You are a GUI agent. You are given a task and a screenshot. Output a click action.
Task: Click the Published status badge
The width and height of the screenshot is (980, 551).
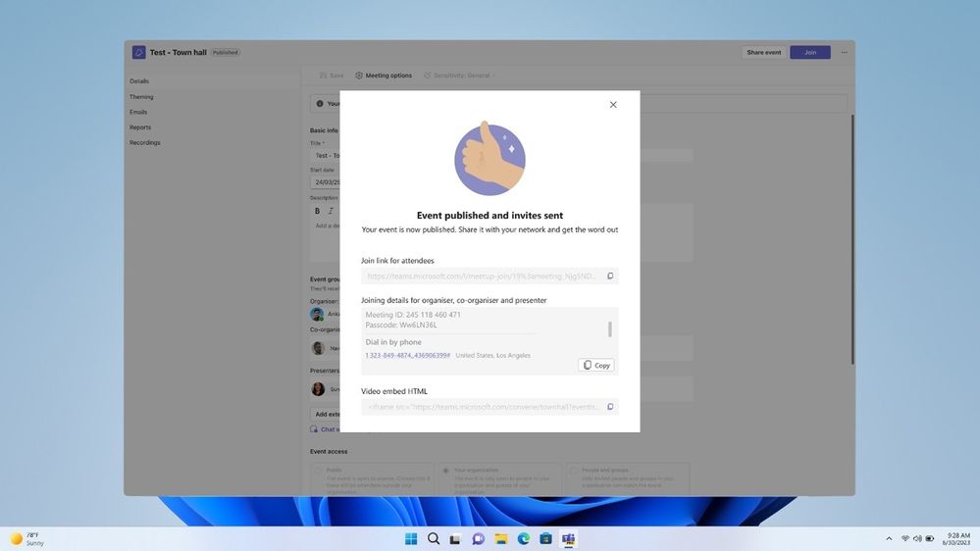[225, 53]
